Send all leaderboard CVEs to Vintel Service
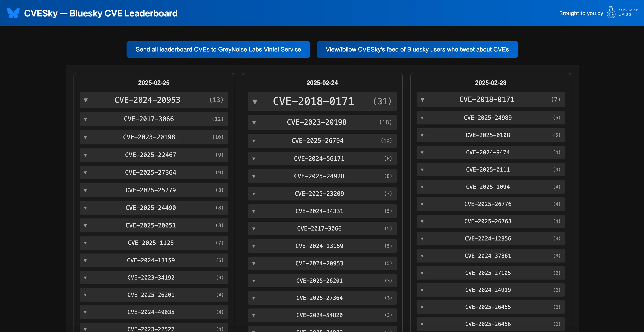This screenshot has height=332, width=644. coord(218,50)
